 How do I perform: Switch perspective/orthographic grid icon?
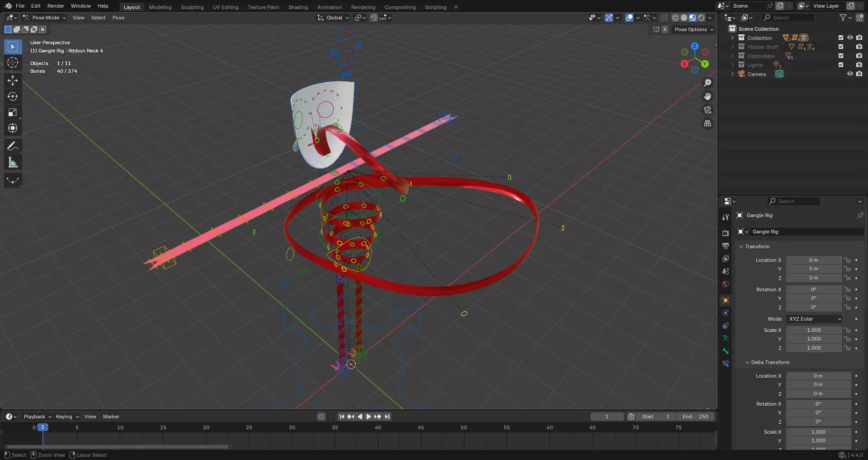(x=708, y=123)
